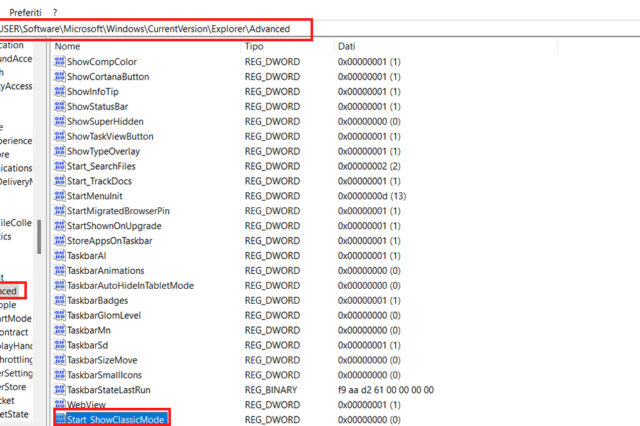Click the Start_SearchFiles value icon

60,166
